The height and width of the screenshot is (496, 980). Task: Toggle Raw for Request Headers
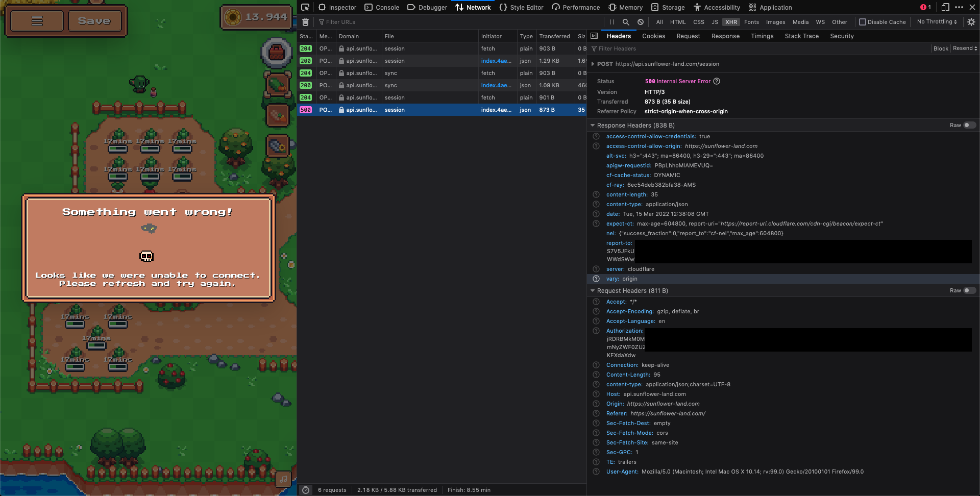(969, 290)
